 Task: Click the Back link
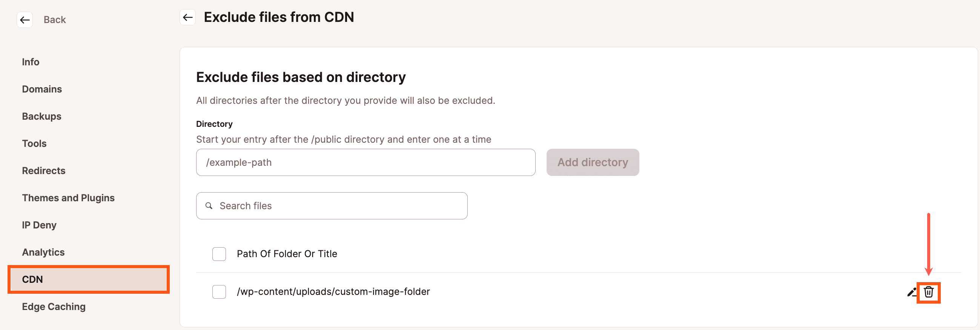[54, 19]
